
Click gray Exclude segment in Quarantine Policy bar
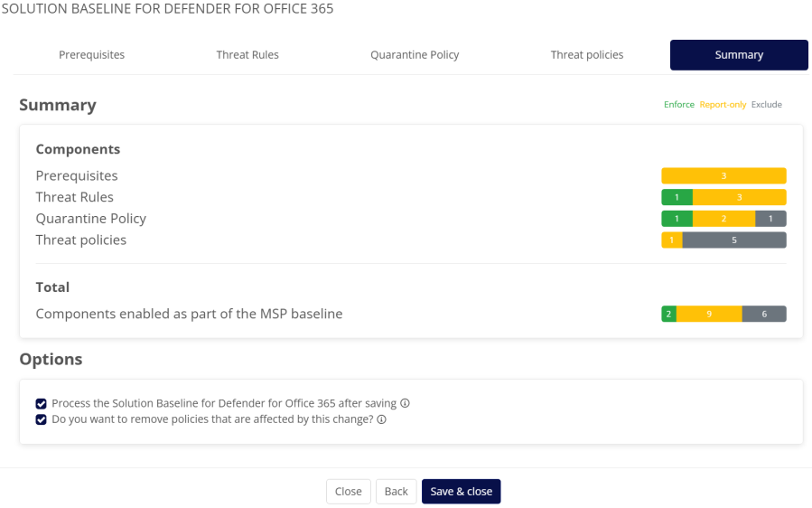pos(770,219)
